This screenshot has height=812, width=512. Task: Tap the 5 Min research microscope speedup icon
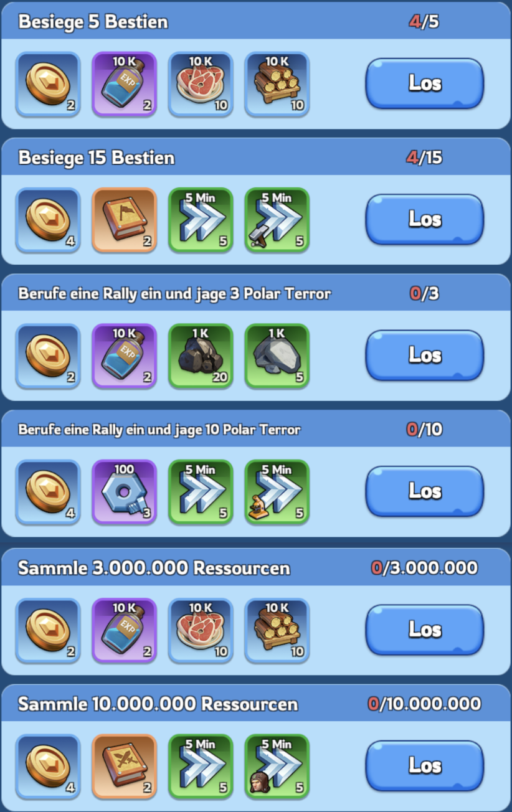point(277,492)
